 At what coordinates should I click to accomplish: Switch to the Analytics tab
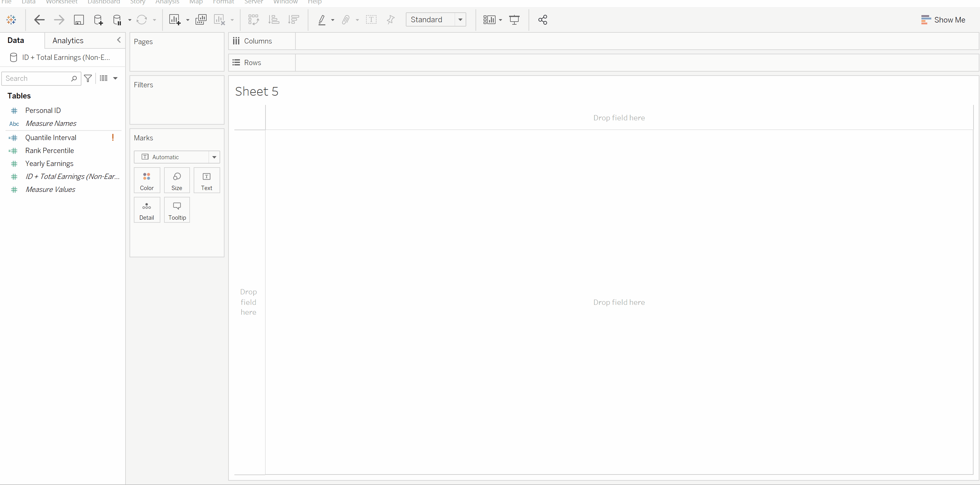click(68, 40)
